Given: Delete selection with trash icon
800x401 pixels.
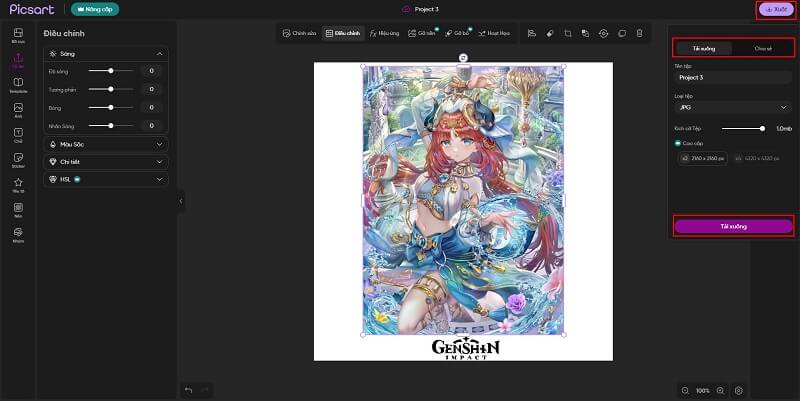Looking at the screenshot, I should (640, 33).
